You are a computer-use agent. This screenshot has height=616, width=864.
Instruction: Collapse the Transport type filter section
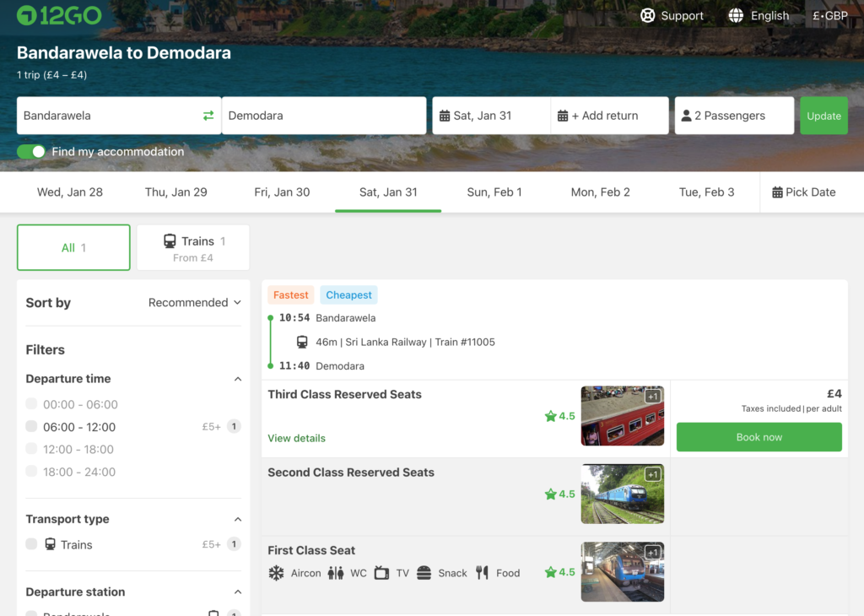[237, 519]
